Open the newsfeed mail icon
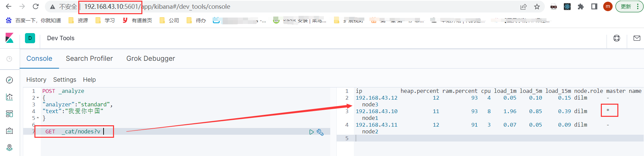The width and height of the screenshot is (644, 156). click(x=637, y=38)
